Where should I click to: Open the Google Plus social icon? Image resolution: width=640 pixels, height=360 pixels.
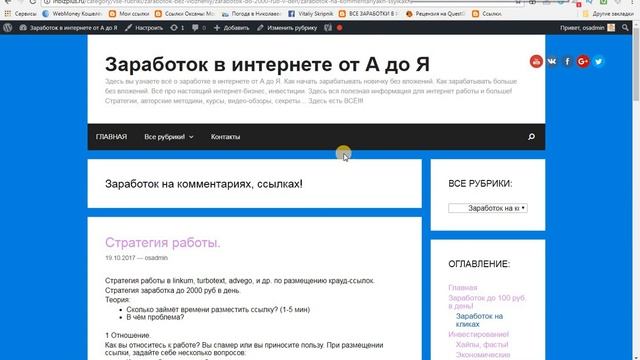(x=583, y=61)
